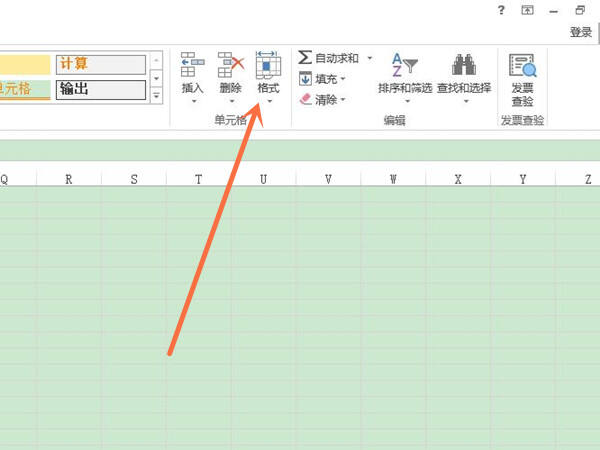Select column V header
This screenshot has height=450, width=600.
tap(328, 179)
